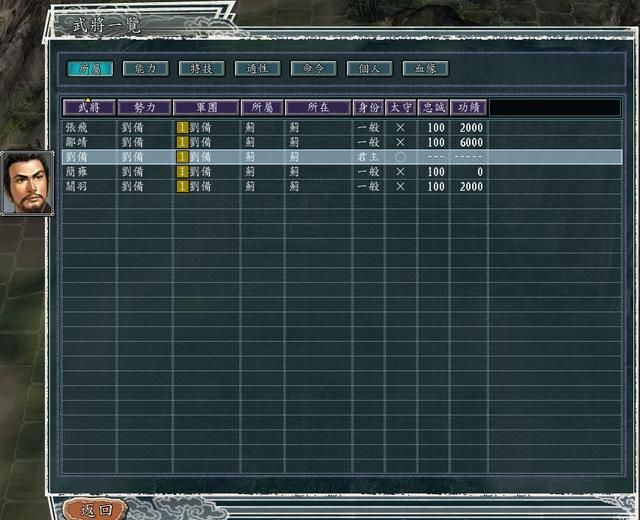Sort the list by 忠誠 column
The image size is (640, 520).
point(433,107)
